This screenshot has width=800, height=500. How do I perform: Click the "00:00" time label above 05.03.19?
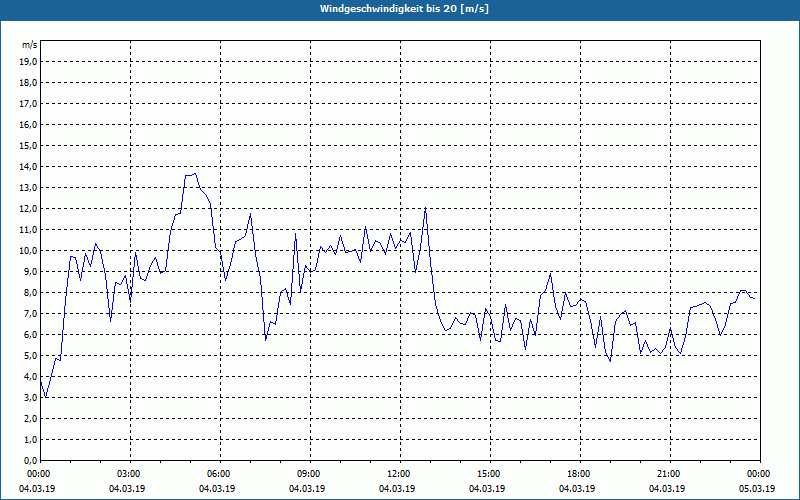(x=759, y=474)
